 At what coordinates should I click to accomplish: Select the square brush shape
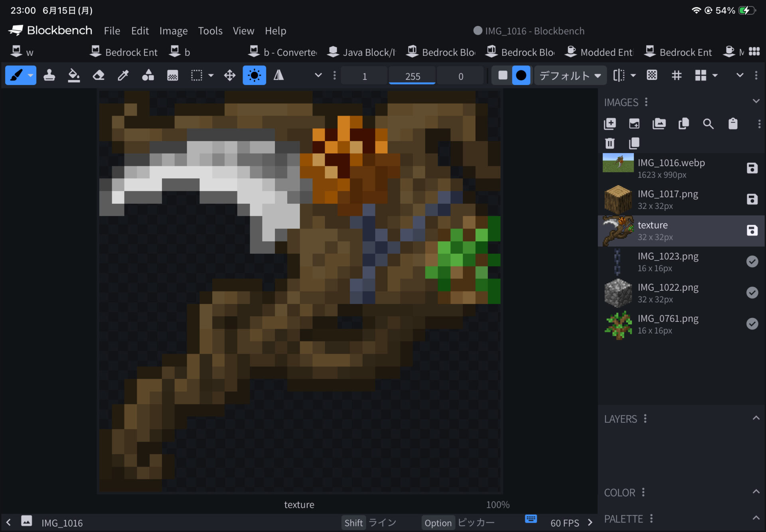click(503, 75)
